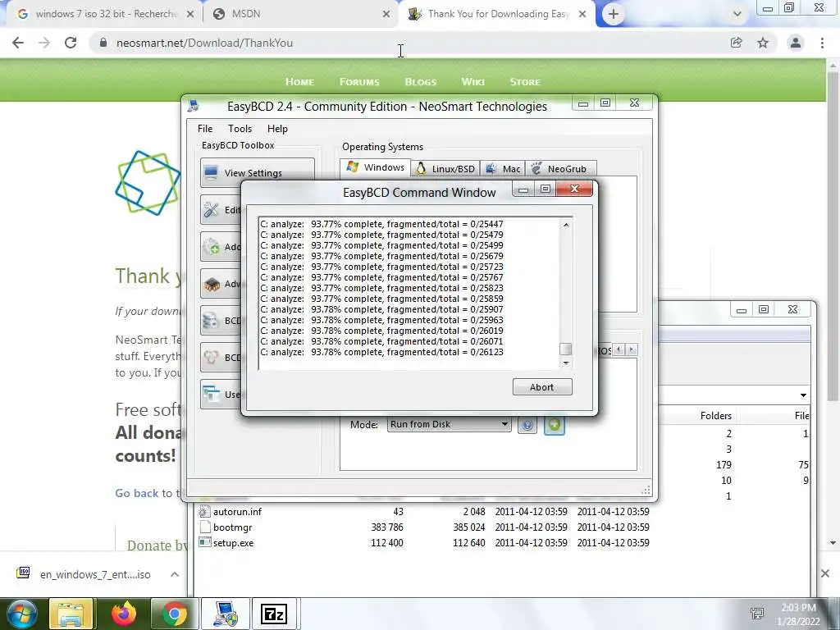Click the Abort button in Command Window

542,387
